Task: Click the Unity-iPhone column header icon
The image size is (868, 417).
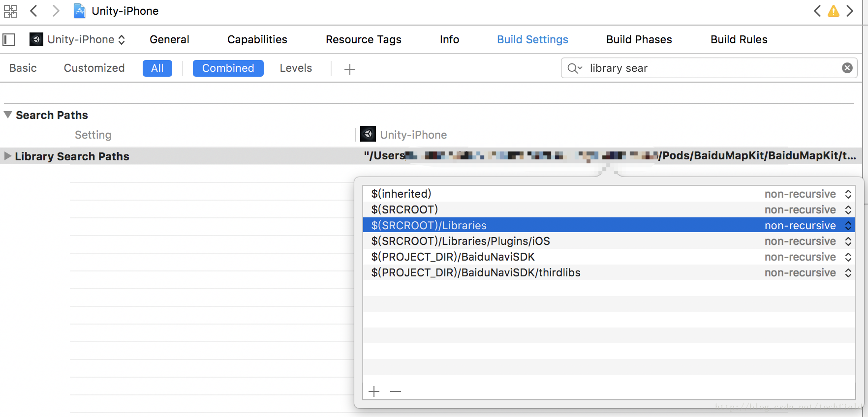Action: [368, 134]
